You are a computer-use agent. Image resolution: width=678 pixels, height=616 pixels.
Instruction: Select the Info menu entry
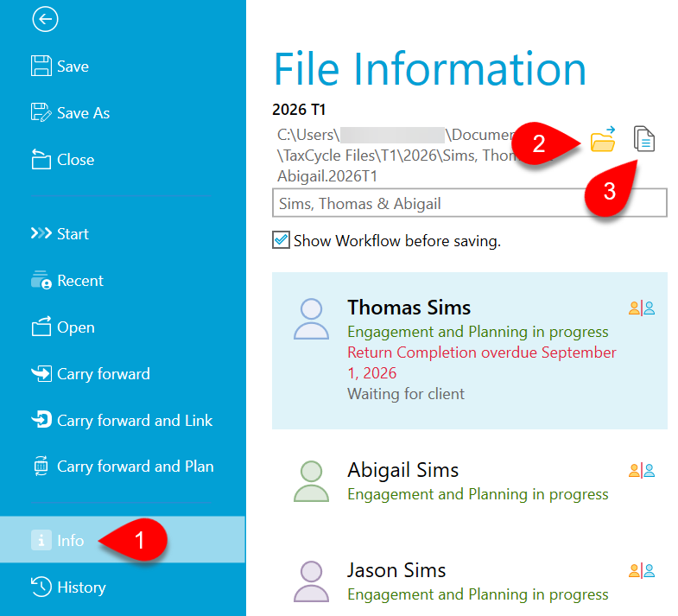pos(123,539)
